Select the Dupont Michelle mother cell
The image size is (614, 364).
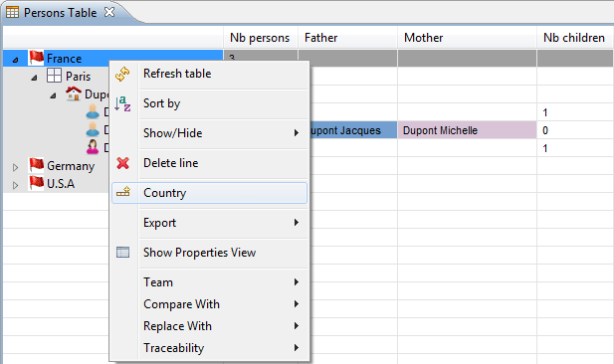[467, 130]
